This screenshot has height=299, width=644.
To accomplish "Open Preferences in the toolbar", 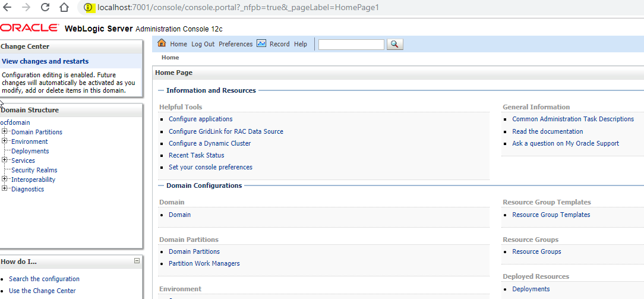I will (236, 44).
